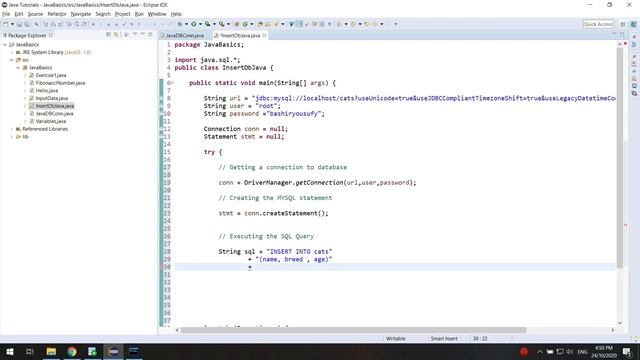Image resolution: width=640 pixels, height=360 pixels.
Task: Click Collapse All in Package Explorer
Action: pyautogui.click(x=109, y=35)
